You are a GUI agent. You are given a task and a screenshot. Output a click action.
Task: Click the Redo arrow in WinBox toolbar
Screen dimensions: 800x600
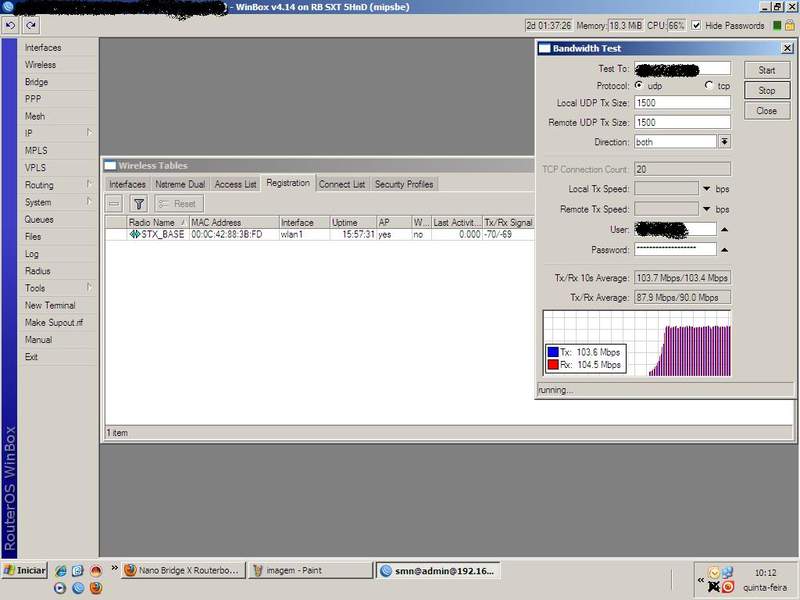31,25
